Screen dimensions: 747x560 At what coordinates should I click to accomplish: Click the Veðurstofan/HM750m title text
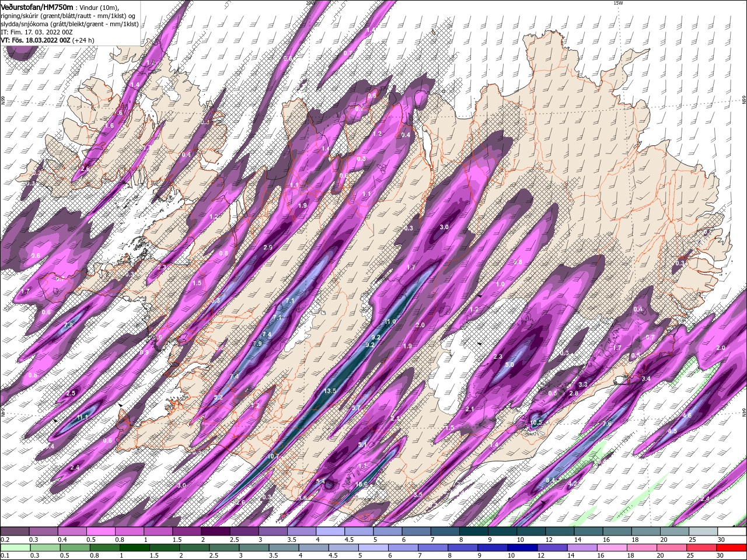[37, 6]
